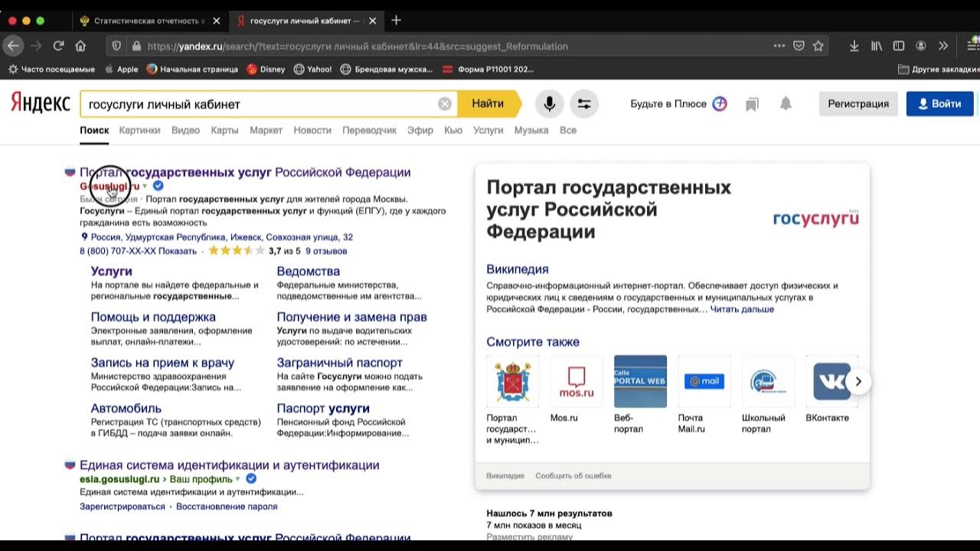Open the search settings sliders icon
Viewport: 980px width, 551px height.
584,104
